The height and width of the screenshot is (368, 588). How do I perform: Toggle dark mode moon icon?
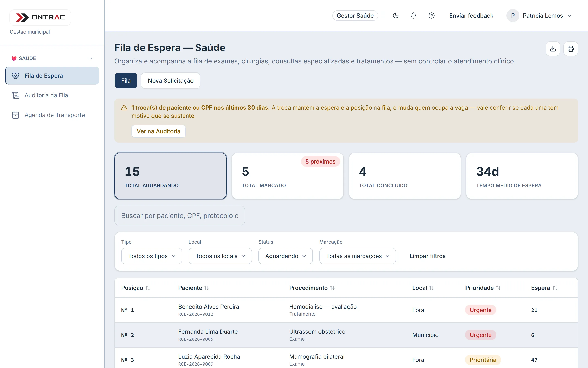(395, 16)
